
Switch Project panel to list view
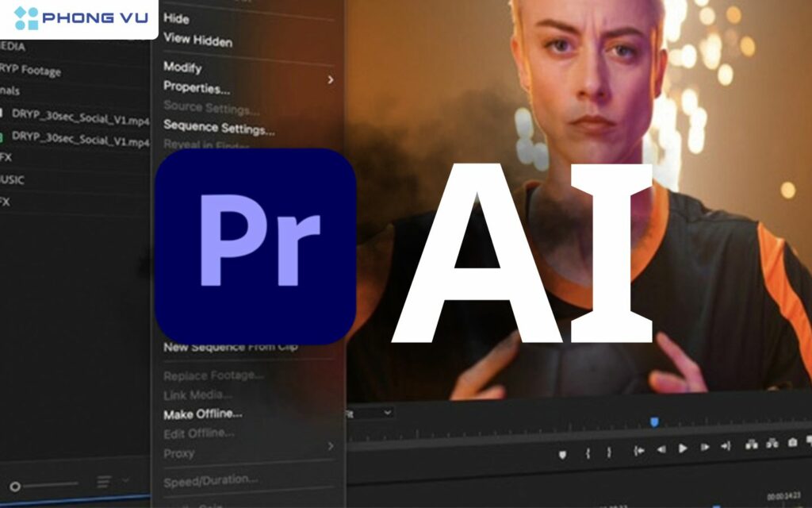coord(103,480)
